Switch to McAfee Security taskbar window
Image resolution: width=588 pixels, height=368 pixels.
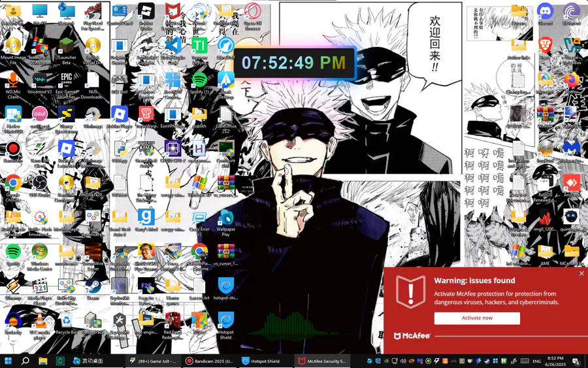323,361
